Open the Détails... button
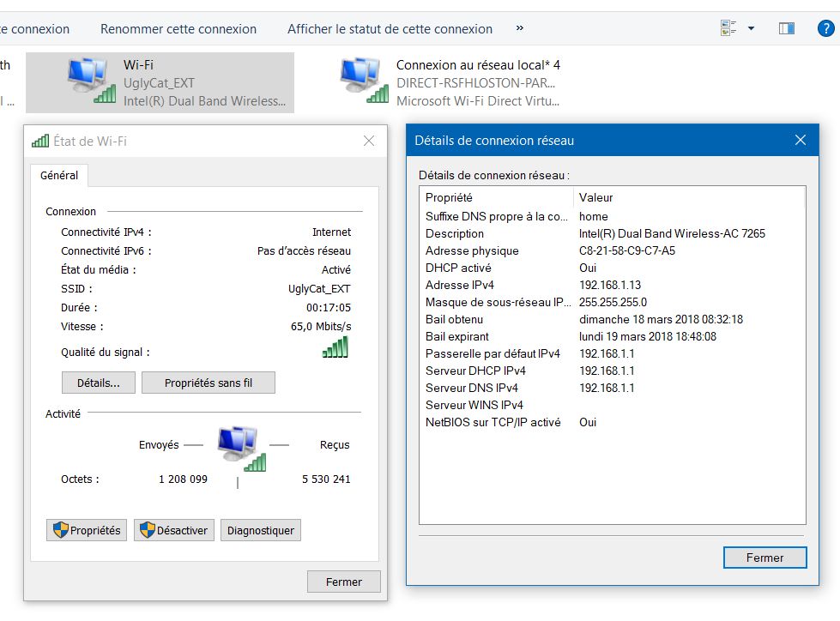 pos(99,383)
